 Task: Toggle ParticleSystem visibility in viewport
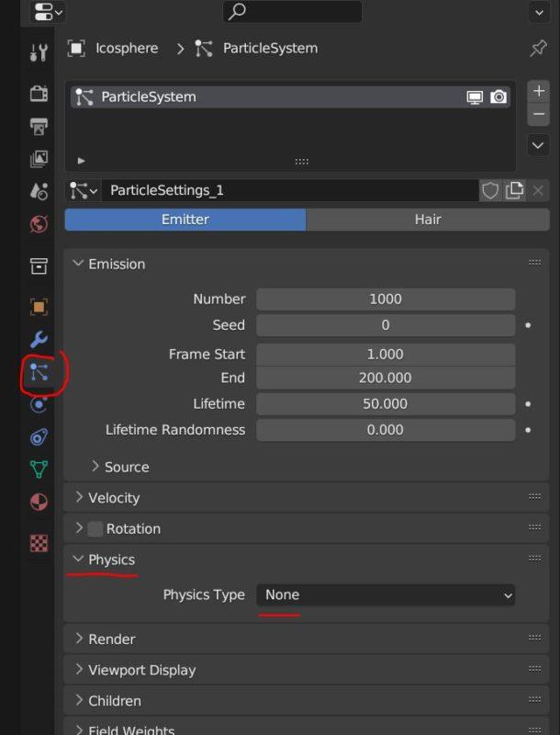pos(475,97)
